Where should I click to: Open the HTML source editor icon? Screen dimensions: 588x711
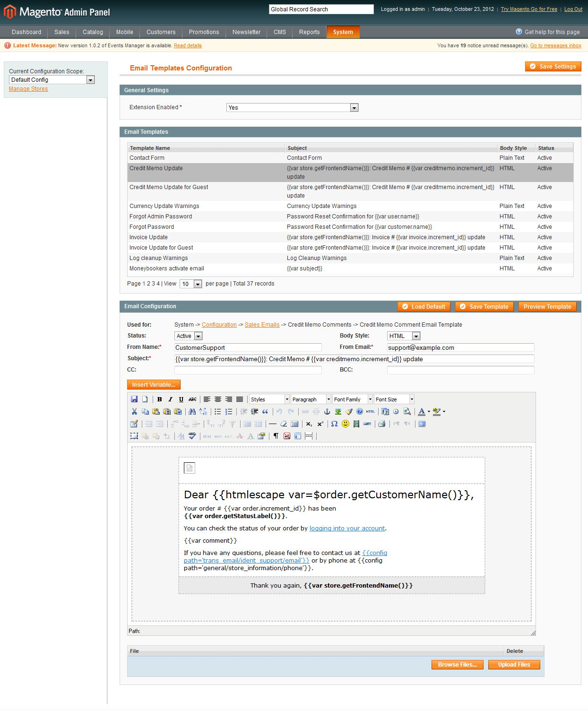[x=370, y=411]
